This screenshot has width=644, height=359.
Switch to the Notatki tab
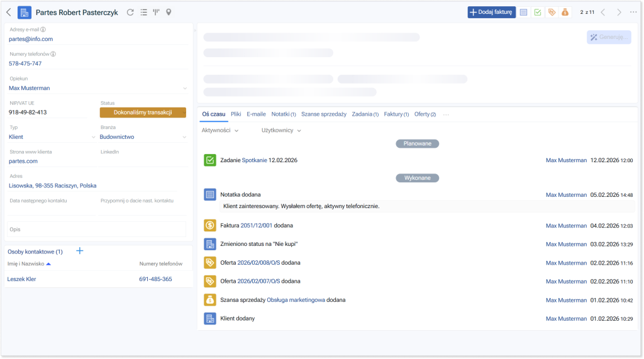click(283, 114)
